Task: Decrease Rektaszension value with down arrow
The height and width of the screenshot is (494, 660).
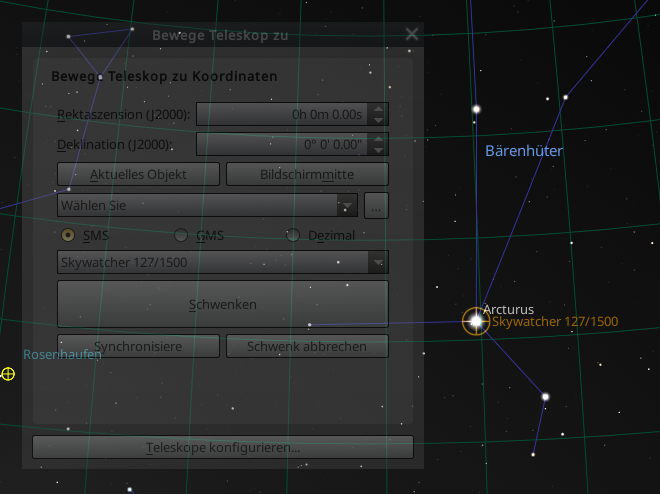Action: [x=378, y=120]
